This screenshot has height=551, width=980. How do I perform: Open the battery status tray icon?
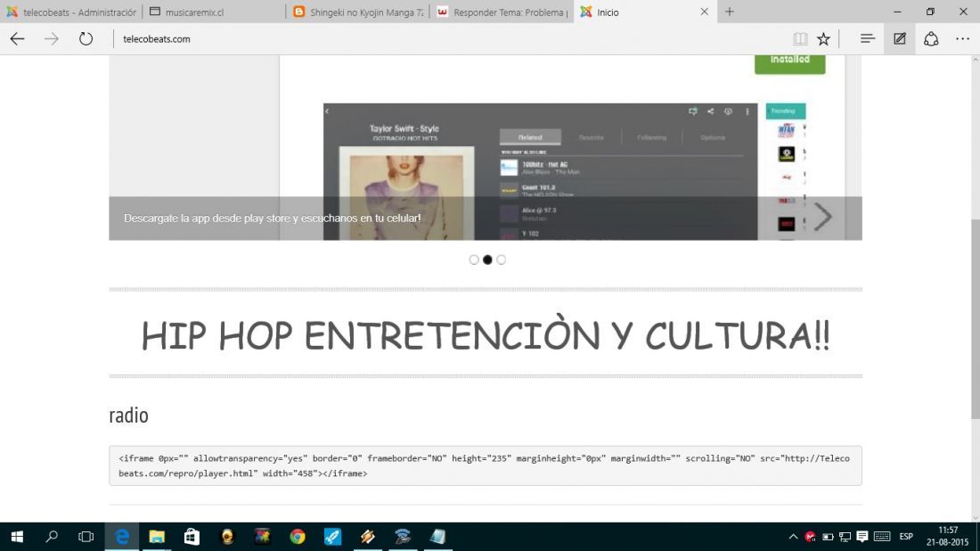[x=828, y=537]
